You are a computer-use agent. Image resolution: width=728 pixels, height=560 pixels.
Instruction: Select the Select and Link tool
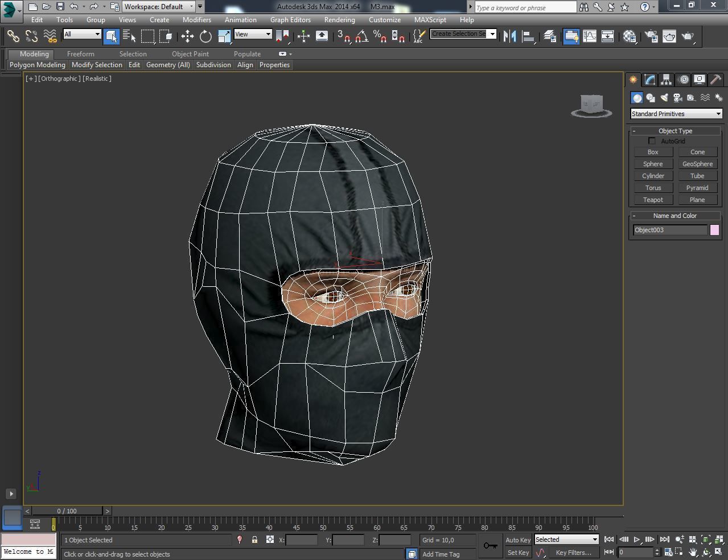(13, 36)
